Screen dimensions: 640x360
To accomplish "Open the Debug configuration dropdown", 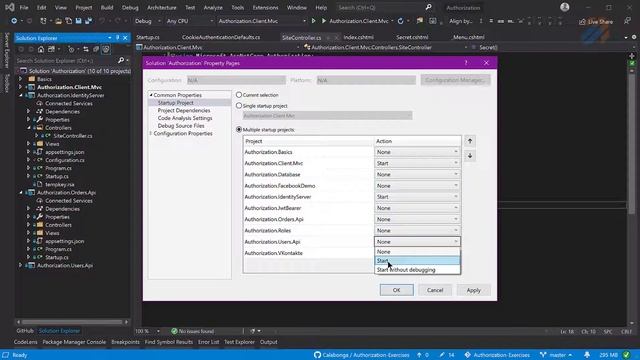I will coord(147,21).
